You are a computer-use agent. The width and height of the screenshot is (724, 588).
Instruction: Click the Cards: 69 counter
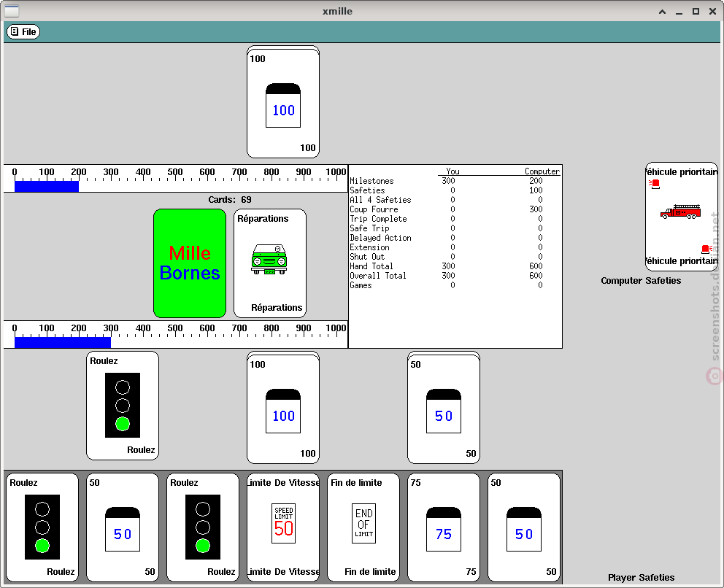[229, 200]
